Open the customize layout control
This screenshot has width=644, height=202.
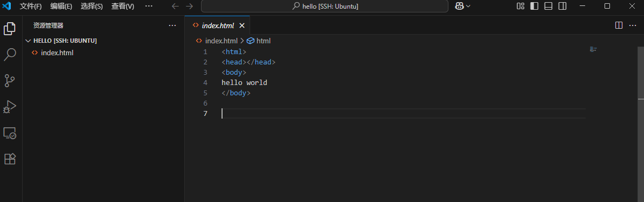coord(520,6)
